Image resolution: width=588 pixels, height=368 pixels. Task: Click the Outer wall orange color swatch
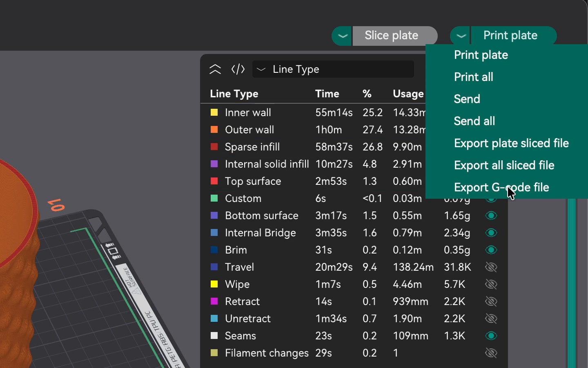[214, 129]
